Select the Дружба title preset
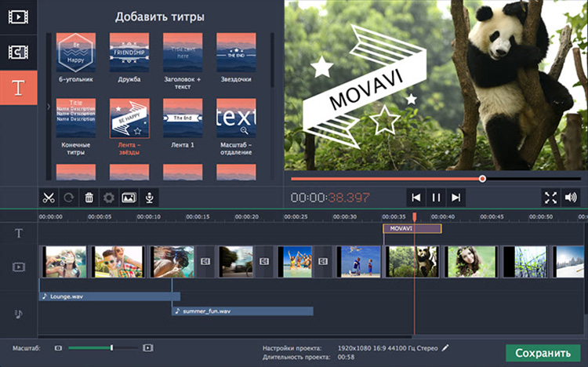The height and width of the screenshot is (367, 588). [129, 53]
